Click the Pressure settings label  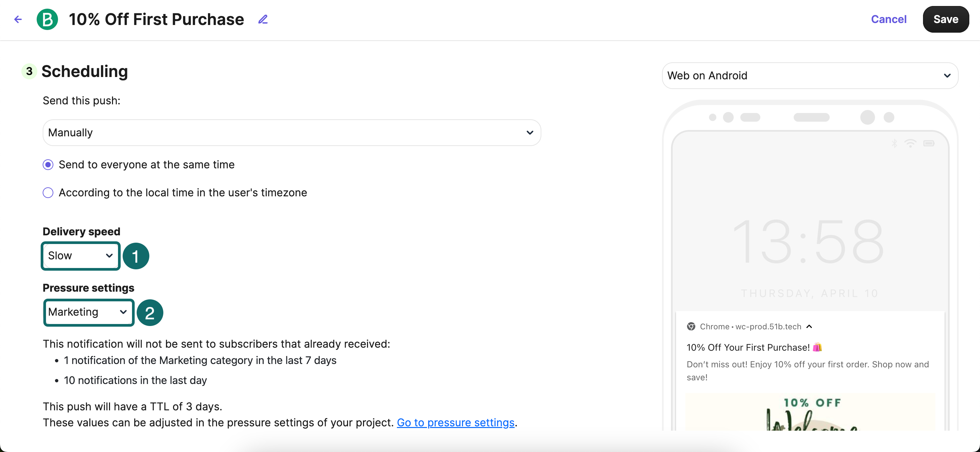coord(88,288)
